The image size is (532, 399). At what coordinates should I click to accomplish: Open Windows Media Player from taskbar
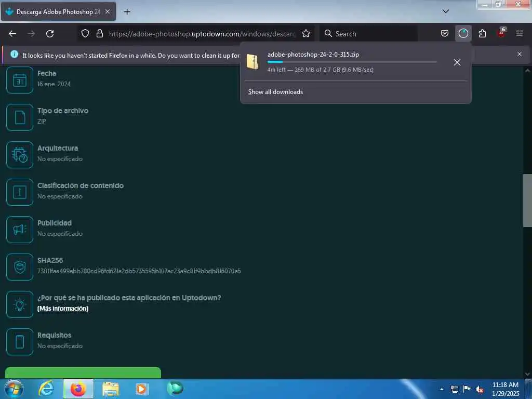pyautogui.click(x=142, y=389)
